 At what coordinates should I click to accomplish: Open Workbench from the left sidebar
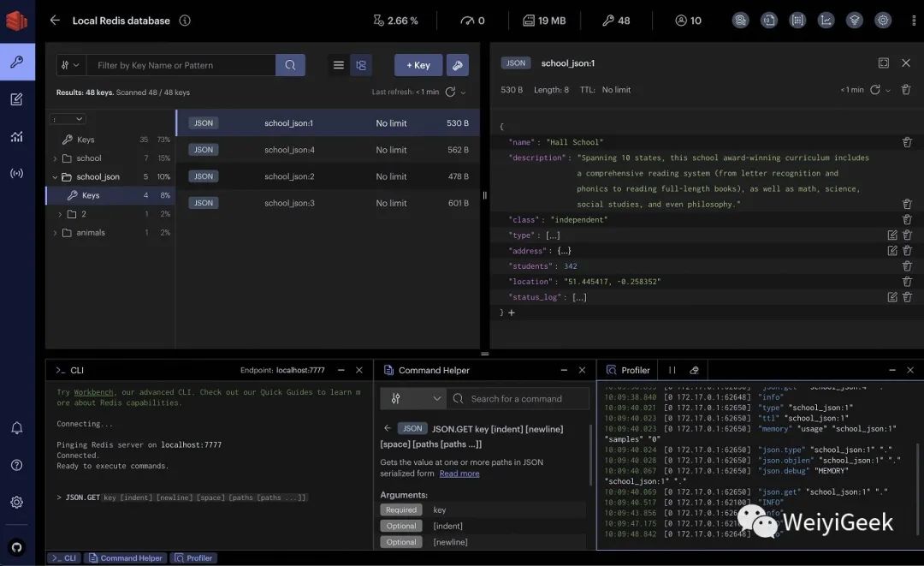pyautogui.click(x=16, y=99)
